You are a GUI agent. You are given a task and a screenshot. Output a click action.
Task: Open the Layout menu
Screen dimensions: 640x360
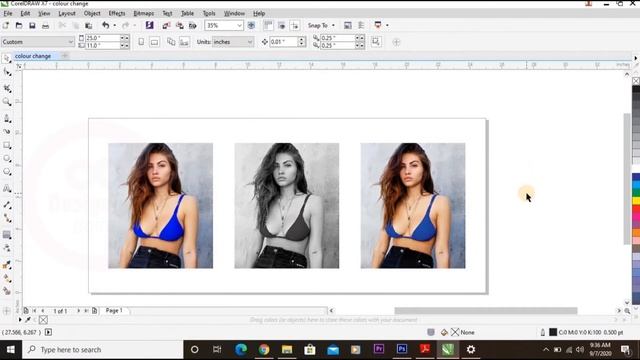click(67, 13)
